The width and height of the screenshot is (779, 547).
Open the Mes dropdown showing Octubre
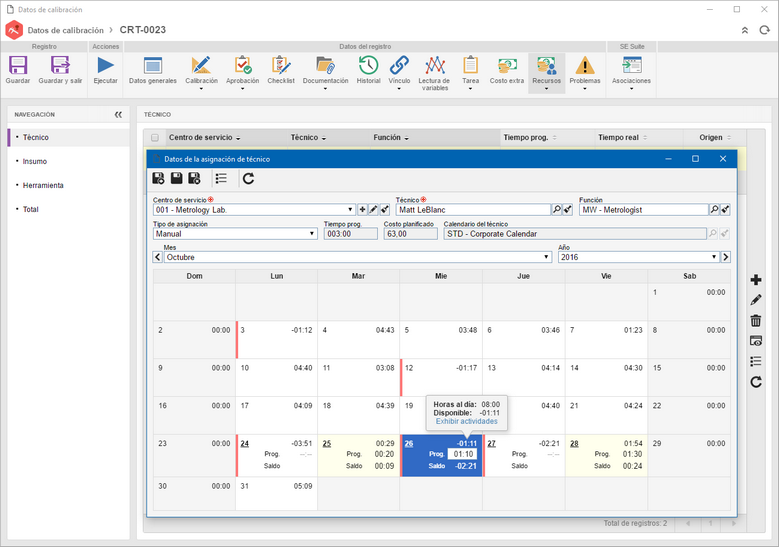[x=546, y=257]
